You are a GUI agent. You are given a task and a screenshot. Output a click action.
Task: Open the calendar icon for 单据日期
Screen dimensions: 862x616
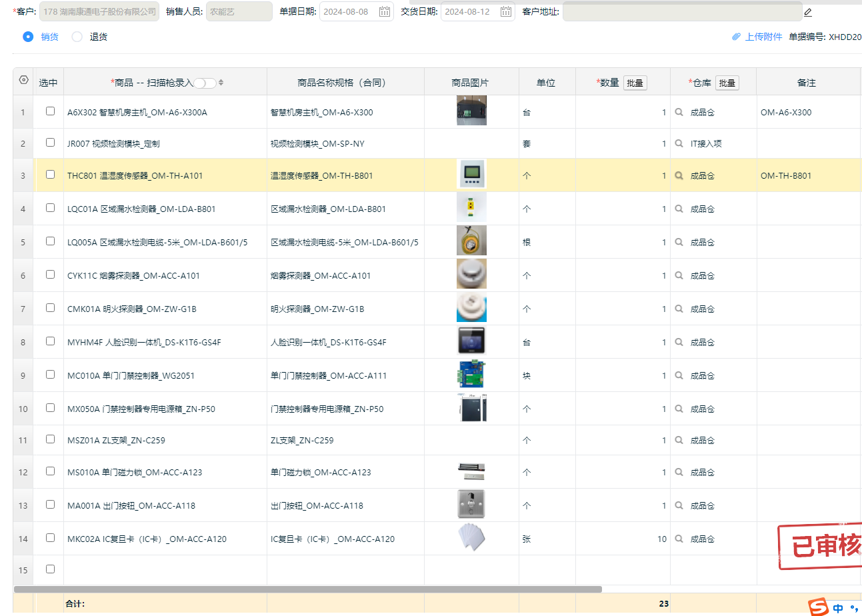click(385, 11)
